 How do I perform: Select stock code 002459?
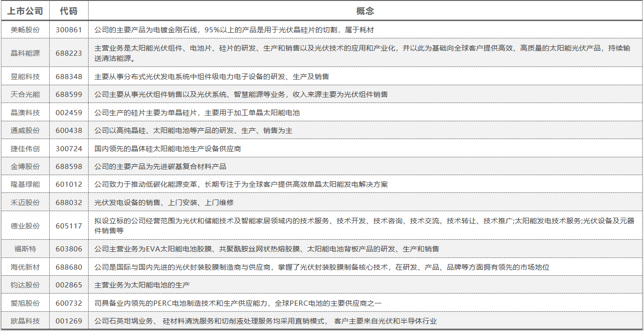68,113
